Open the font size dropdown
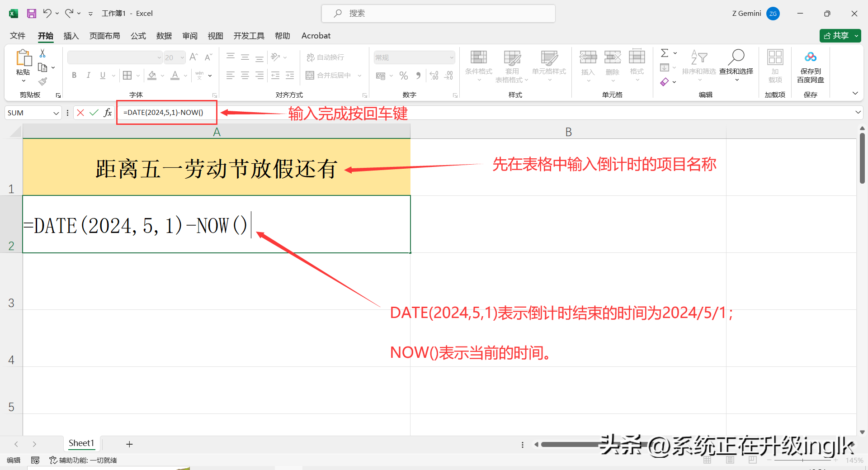This screenshot has width=868, height=470. click(182, 57)
